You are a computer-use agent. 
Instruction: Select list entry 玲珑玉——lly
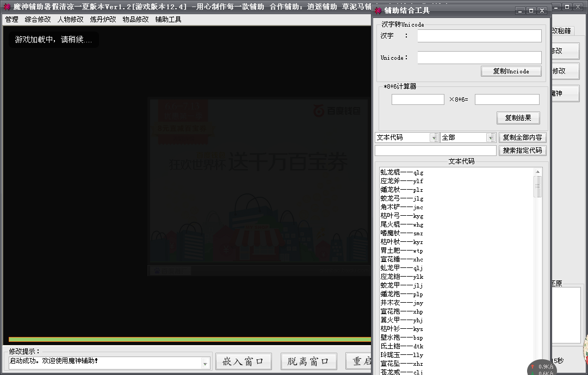[402, 355]
